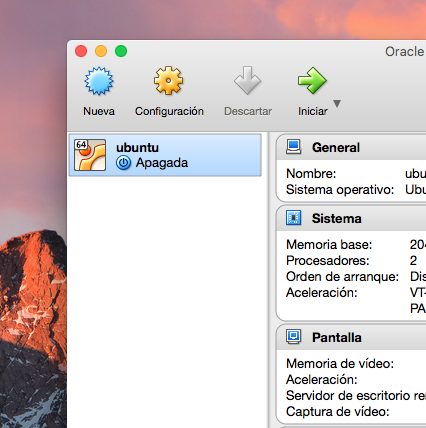This screenshot has height=428, width=426.
Task: Click the 'Apagada' status text
Action: pyautogui.click(x=162, y=163)
